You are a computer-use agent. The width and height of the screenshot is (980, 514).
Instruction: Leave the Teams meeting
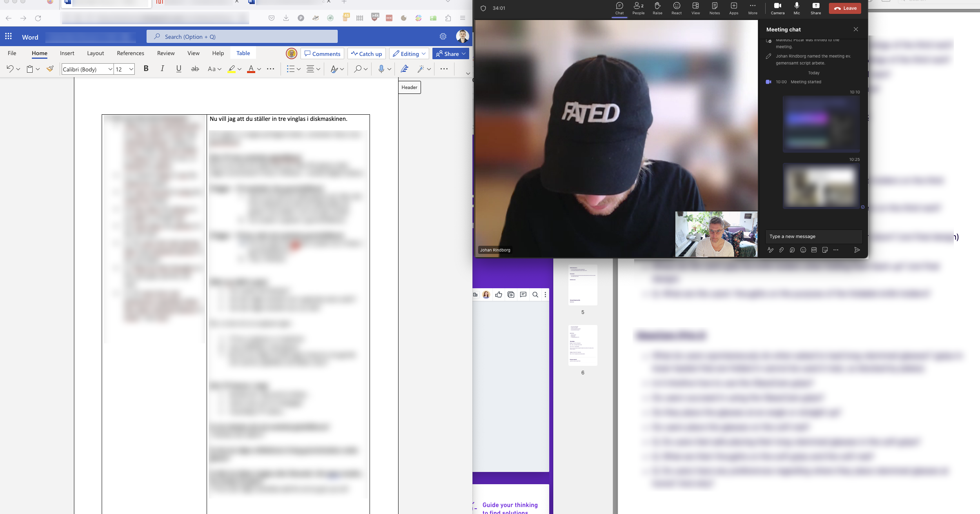[844, 8]
